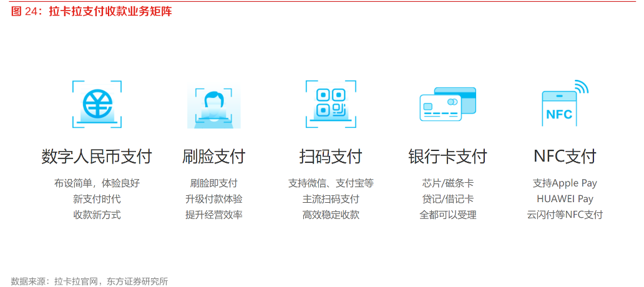The image size is (644, 287).
Task: Select the heading 银行卡支付
Action: point(447,157)
